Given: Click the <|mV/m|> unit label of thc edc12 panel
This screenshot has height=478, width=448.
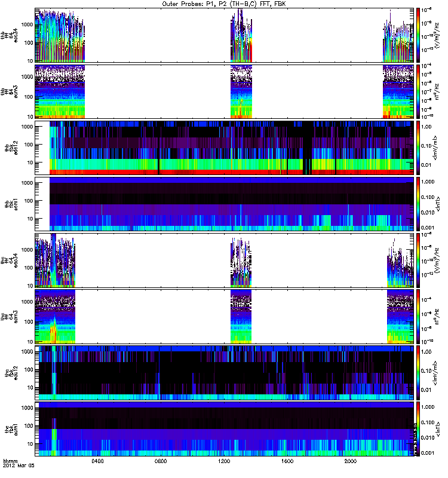Looking at the screenshot, I should coord(435,373).
